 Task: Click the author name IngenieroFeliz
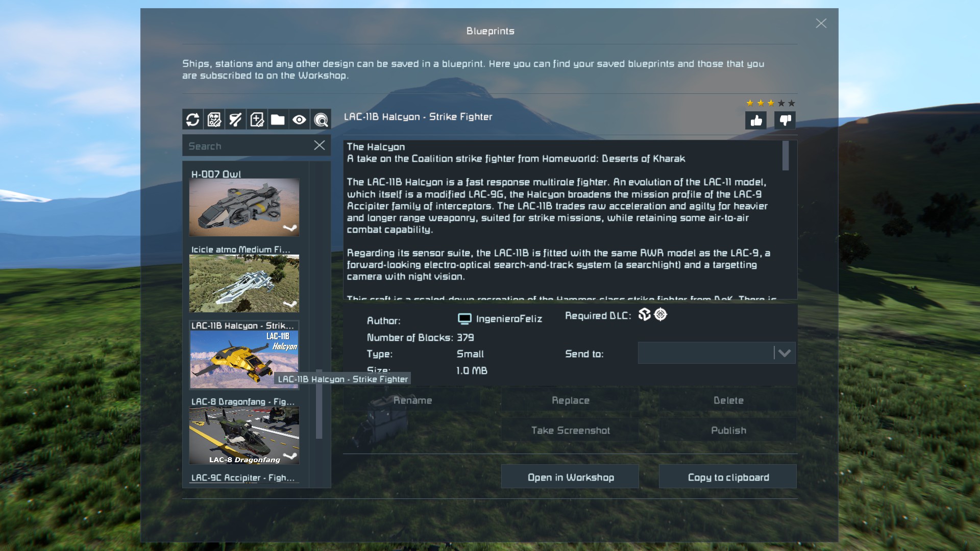(x=509, y=319)
